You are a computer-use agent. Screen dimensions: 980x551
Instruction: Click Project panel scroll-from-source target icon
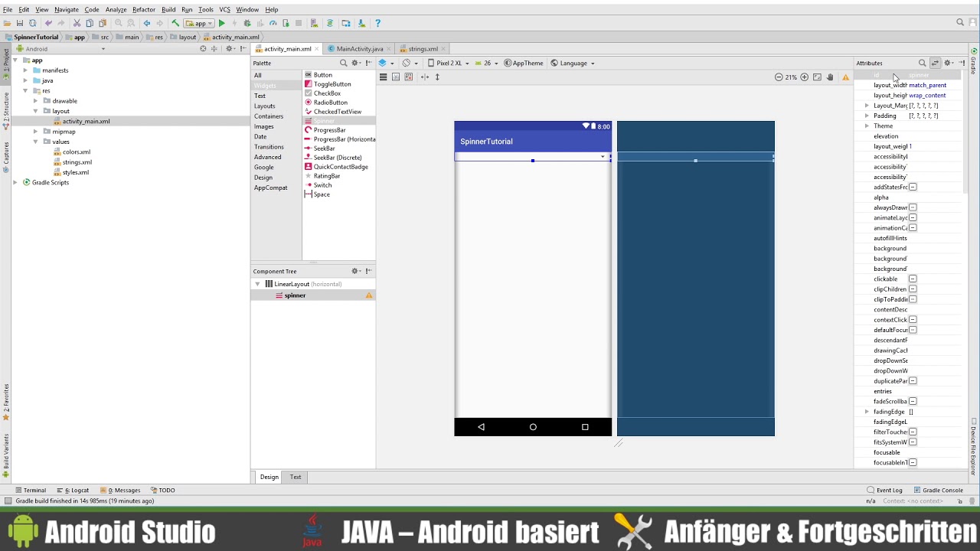pos(203,48)
